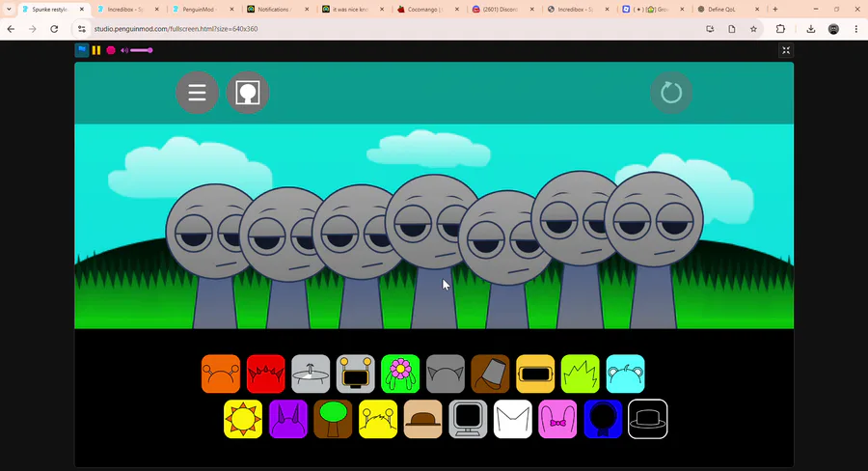Viewport: 868px width, 471px height.
Task: View site information beside the URL
Action: 82,29
